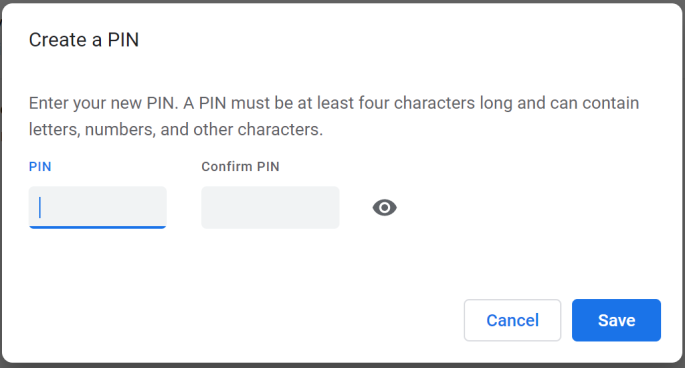Place the cursor in the first PIN box
Viewport: 685px width, 368px height.
(x=97, y=208)
